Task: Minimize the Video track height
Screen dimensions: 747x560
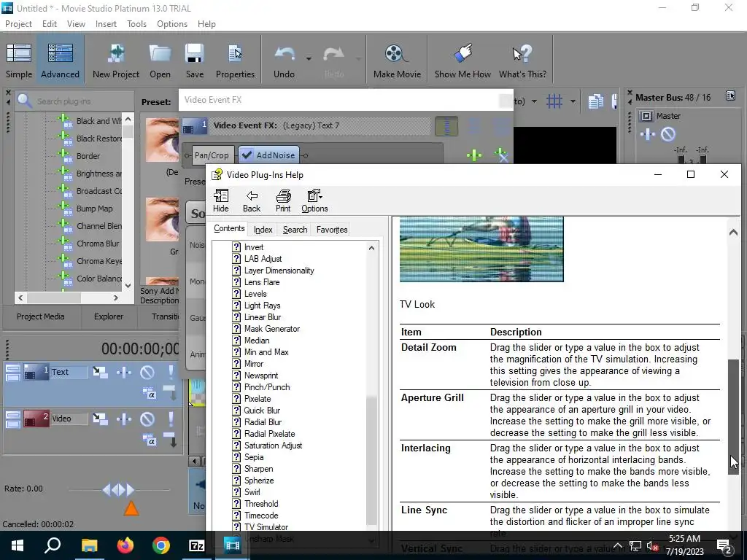Action: (x=13, y=416)
